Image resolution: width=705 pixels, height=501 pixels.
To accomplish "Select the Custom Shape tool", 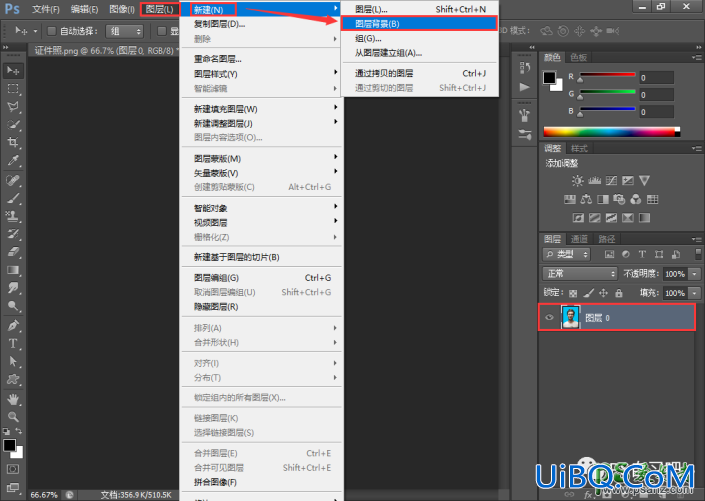I will 13,380.
